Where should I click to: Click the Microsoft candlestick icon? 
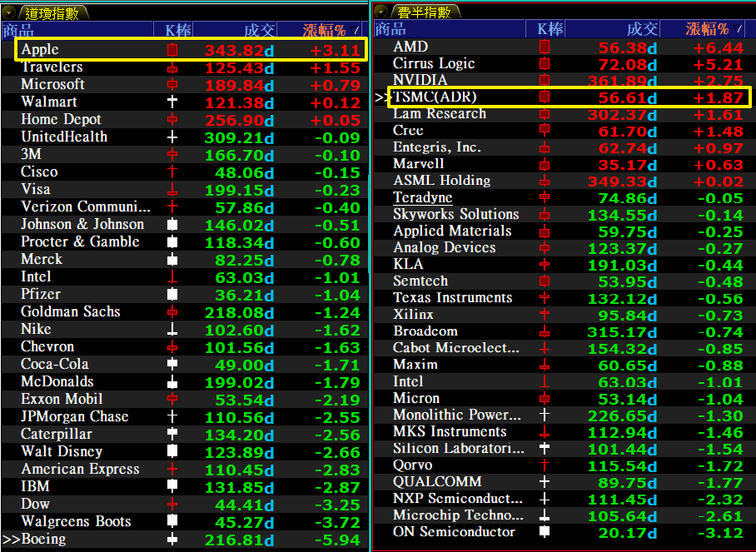172,85
